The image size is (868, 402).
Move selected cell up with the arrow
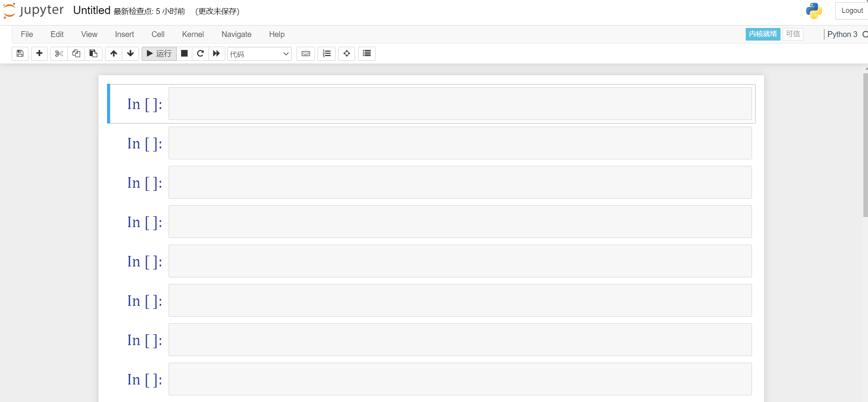(114, 53)
